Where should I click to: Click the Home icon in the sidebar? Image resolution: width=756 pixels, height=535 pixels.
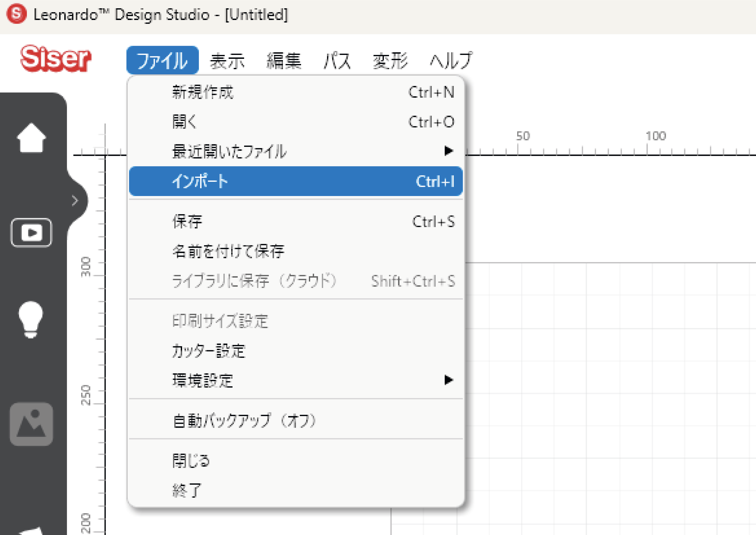click(x=31, y=138)
